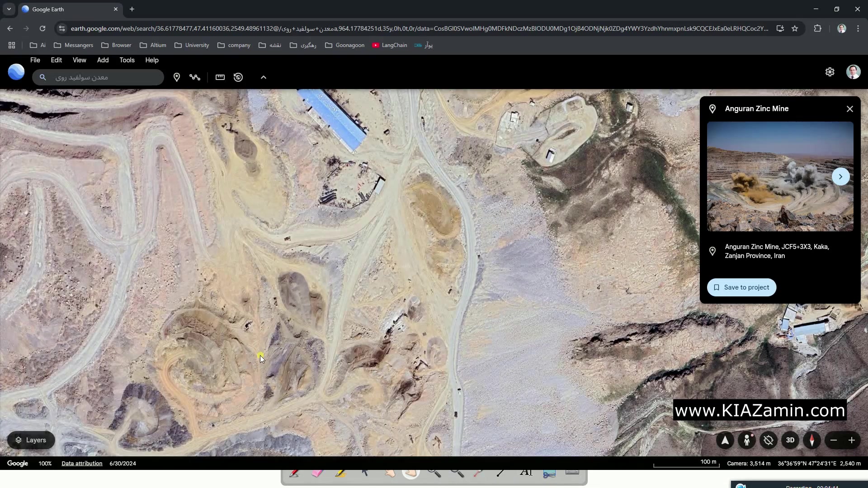Toggle the globe rotation lock icon

coord(769,440)
